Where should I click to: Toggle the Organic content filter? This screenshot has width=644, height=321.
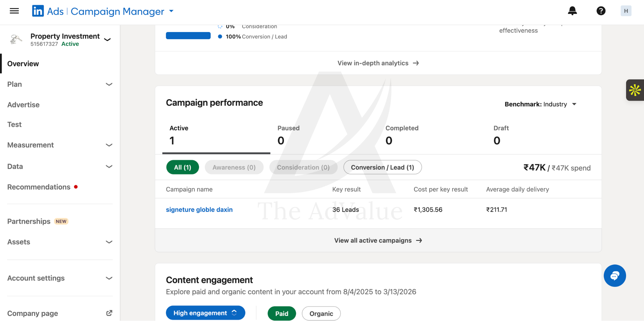[321, 313]
